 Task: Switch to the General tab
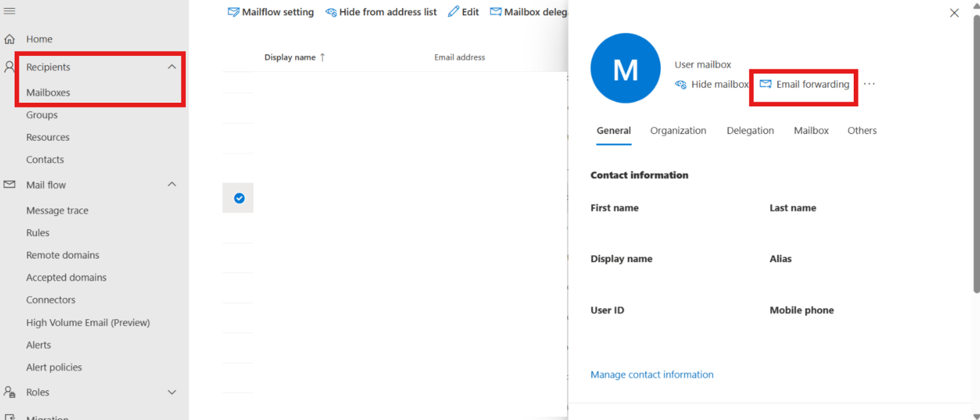(x=614, y=131)
